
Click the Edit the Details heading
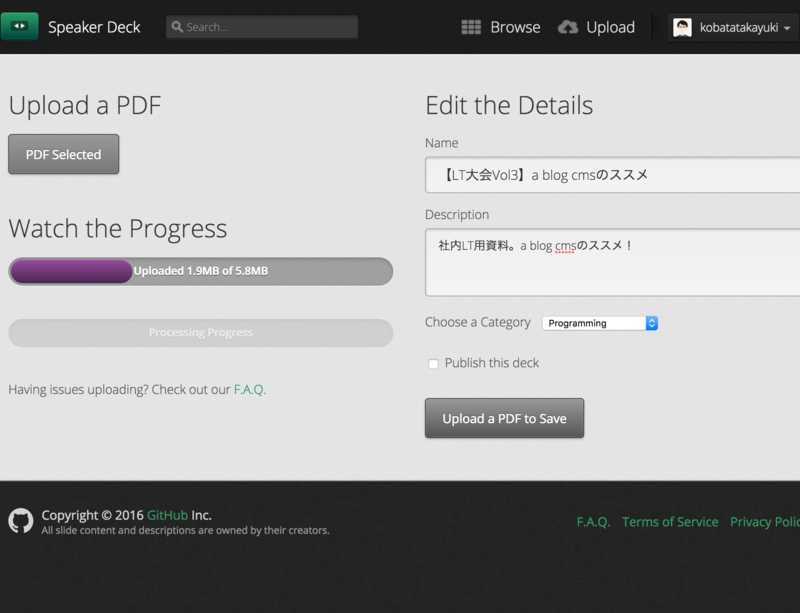point(509,106)
